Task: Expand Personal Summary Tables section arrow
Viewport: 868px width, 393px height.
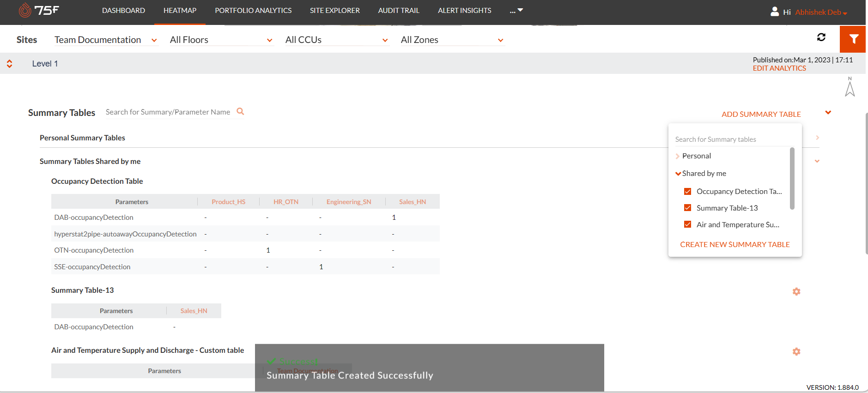Action: coord(817,138)
